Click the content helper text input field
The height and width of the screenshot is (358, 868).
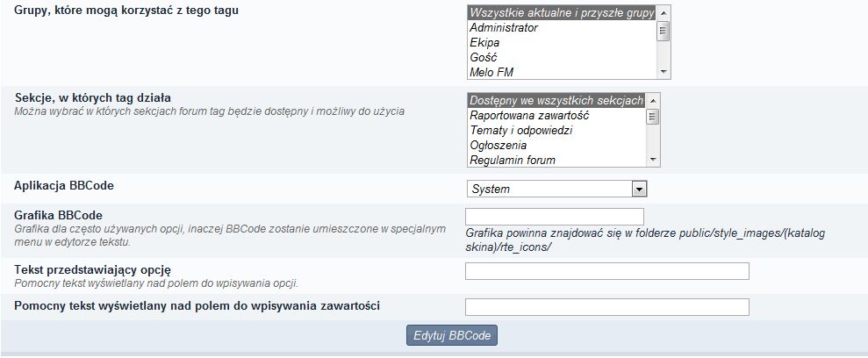pyautogui.click(x=606, y=307)
